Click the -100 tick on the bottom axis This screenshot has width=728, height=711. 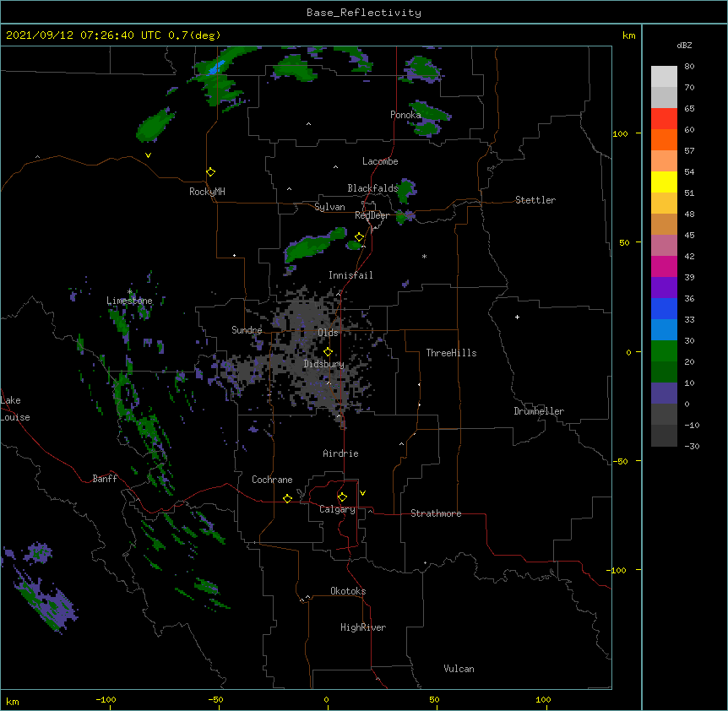point(106,699)
